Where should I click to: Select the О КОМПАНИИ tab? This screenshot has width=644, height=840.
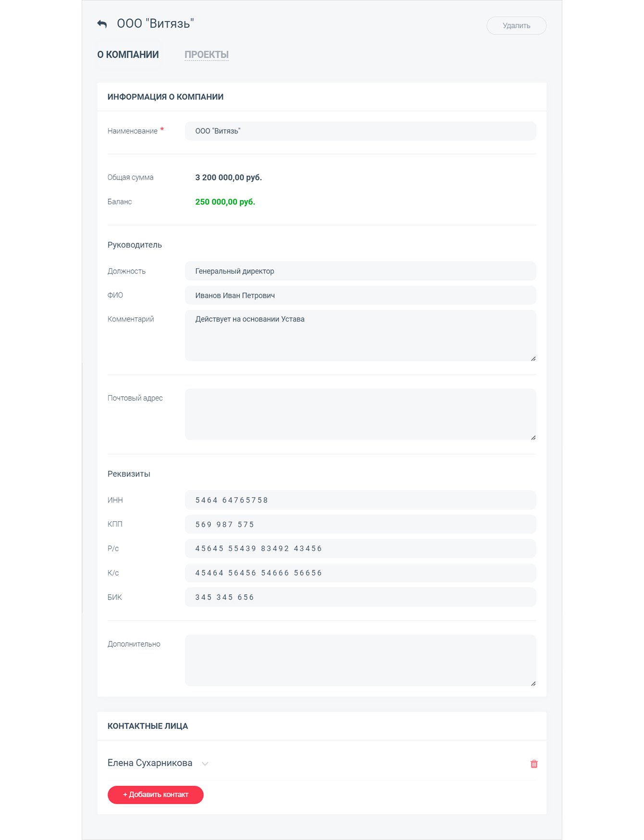[128, 55]
